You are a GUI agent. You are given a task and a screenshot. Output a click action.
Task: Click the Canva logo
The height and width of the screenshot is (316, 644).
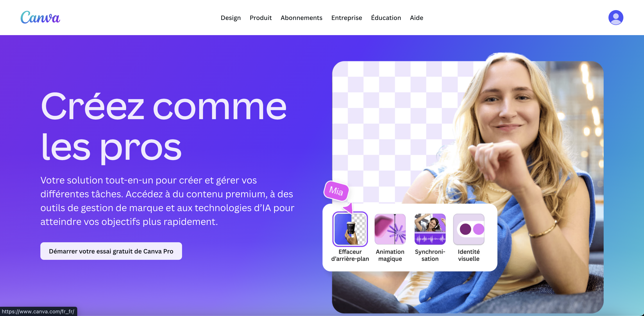(x=40, y=17)
